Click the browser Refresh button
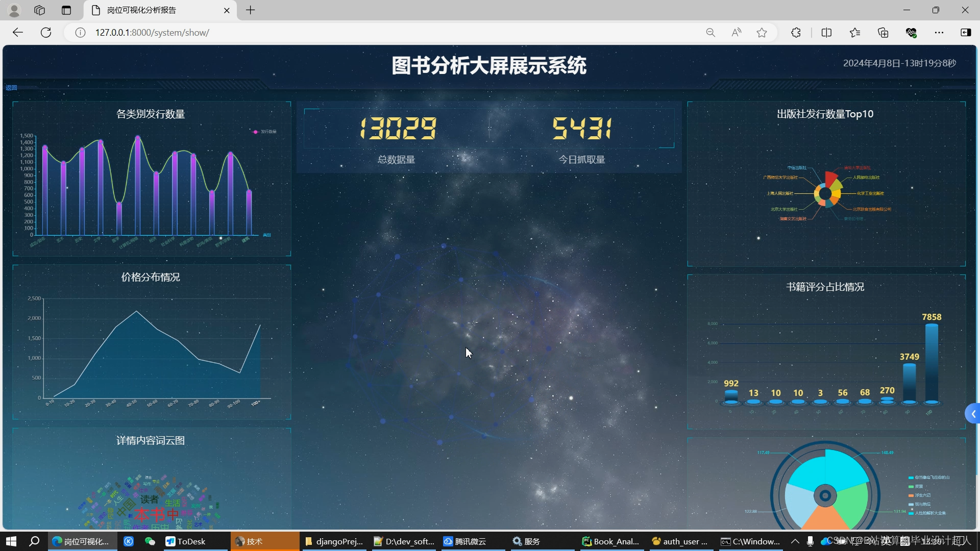The height and width of the screenshot is (551, 980). pyautogui.click(x=46, y=33)
